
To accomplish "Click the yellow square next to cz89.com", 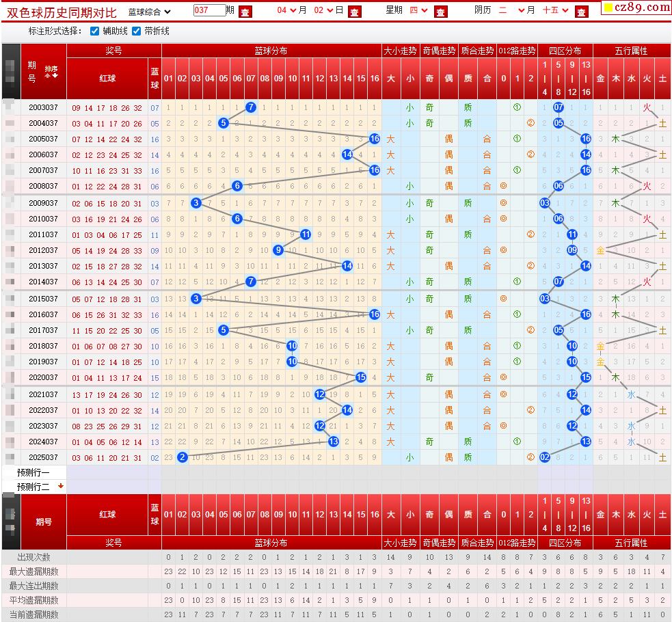I will (x=608, y=8).
